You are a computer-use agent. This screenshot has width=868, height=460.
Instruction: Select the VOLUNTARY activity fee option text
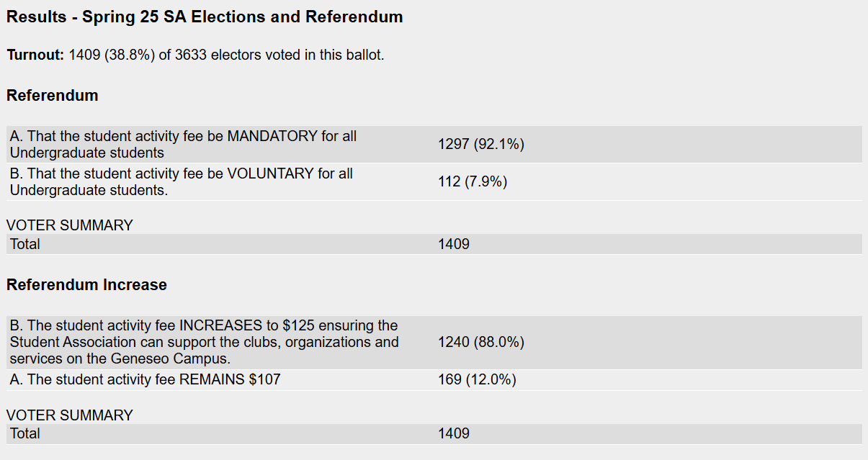click(181, 181)
